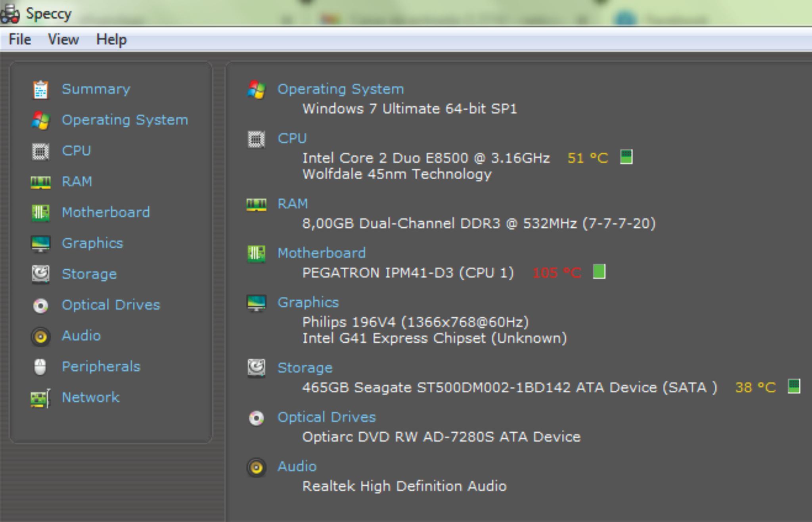Image resolution: width=812 pixels, height=522 pixels.
Task: Click the Speccy app icon in title bar
Action: point(10,13)
